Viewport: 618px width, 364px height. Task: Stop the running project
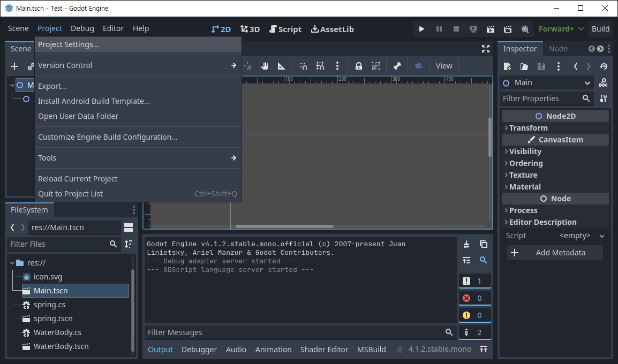(x=456, y=29)
